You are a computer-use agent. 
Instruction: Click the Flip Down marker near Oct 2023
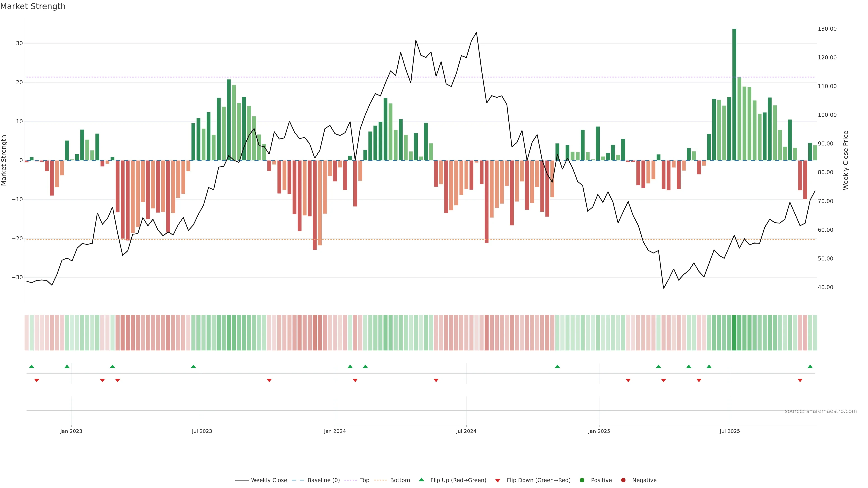click(x=269, y=380)
